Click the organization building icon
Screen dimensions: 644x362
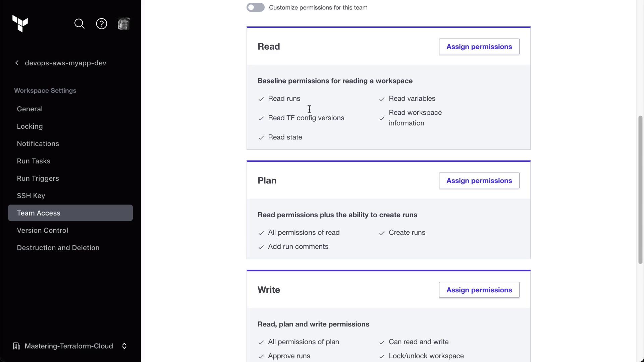coord(16,346)
